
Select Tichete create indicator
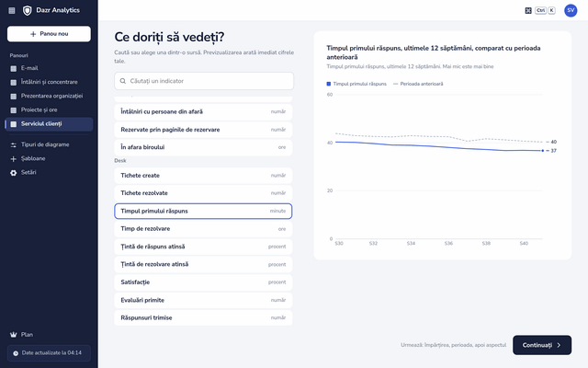(x=203, y=176)
